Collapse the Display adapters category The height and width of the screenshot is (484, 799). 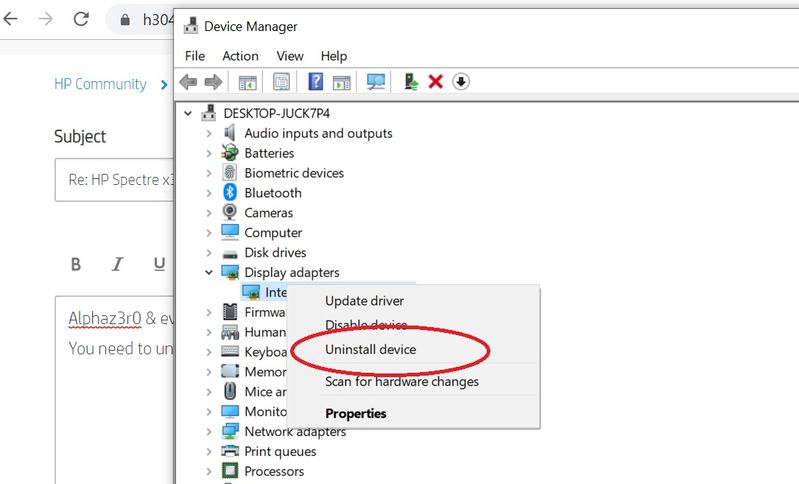click(208, 273)
